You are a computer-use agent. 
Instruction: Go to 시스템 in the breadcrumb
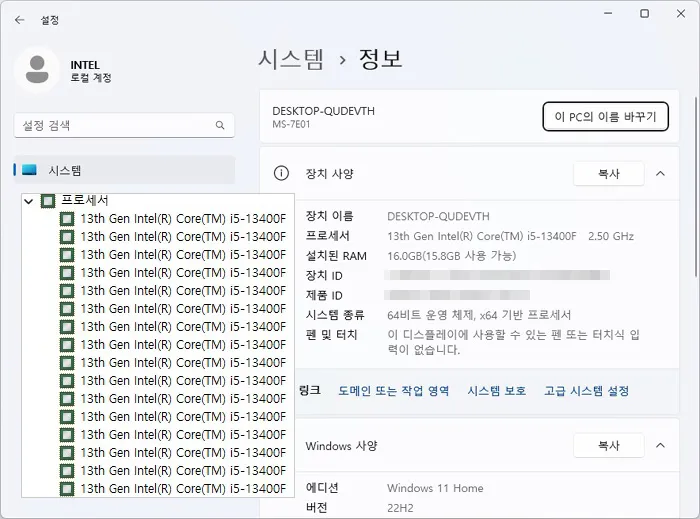pyautogui.click(x=291, y=59)
